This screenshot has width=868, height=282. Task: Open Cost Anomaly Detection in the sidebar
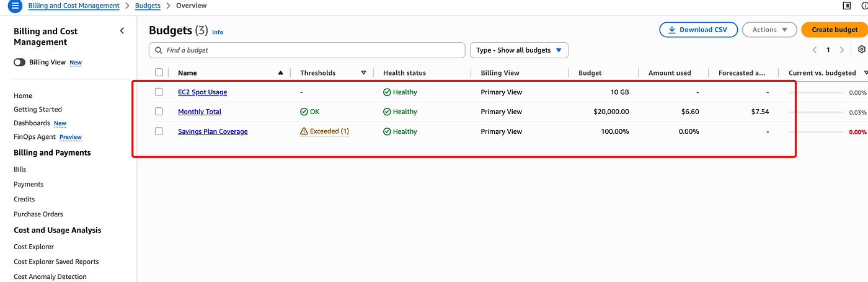[x=50, y=276]
